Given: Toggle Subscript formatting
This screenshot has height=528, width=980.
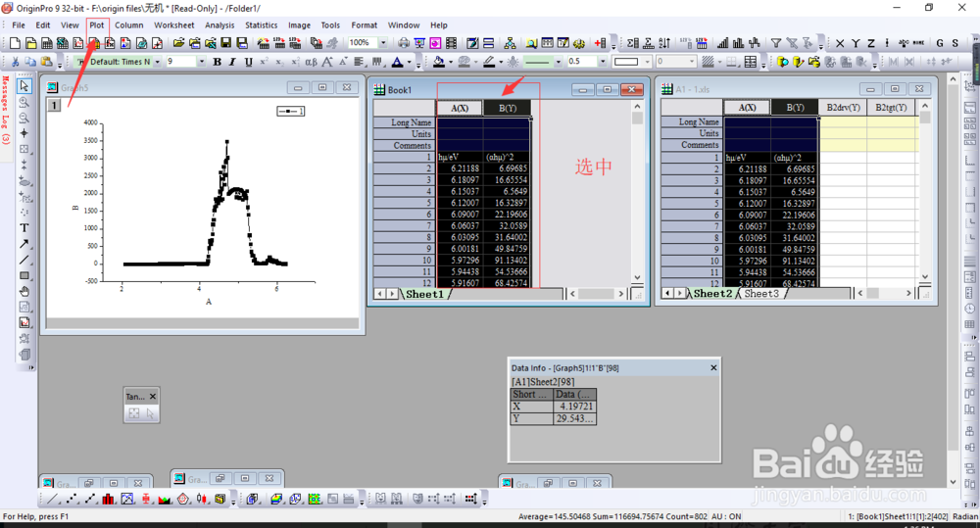Looking at the screenshot, I should coord(279,62).
